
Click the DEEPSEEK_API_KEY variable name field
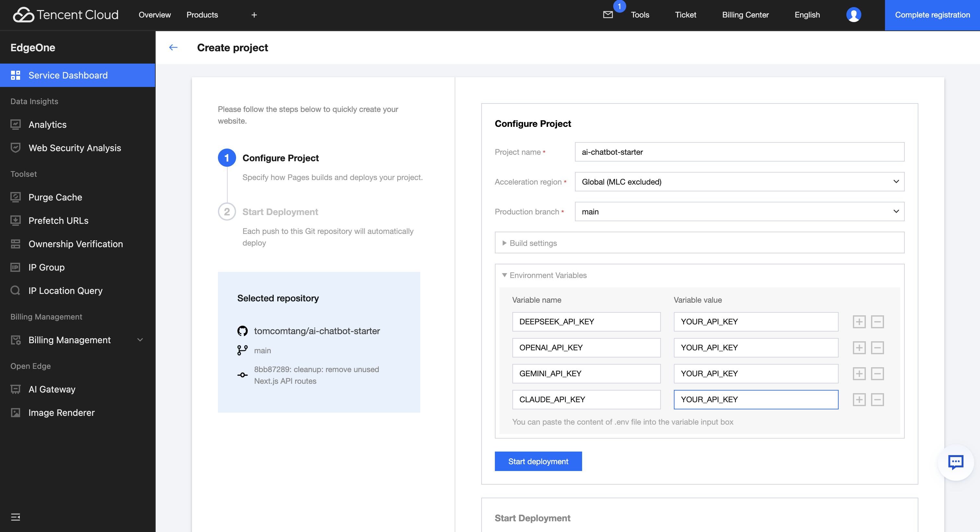click(x=586, y=321)
